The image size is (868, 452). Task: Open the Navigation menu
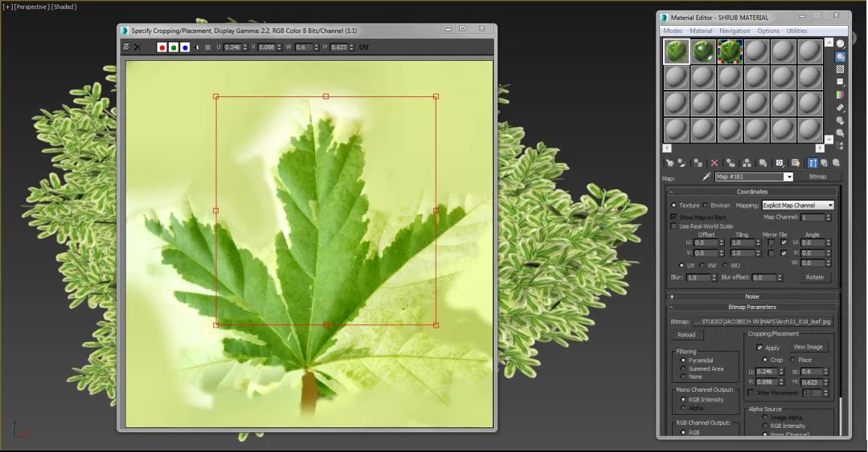(734, 31)
